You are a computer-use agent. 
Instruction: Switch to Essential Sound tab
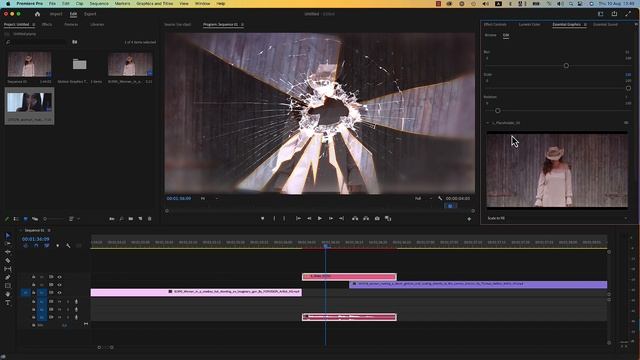(605, 24)
